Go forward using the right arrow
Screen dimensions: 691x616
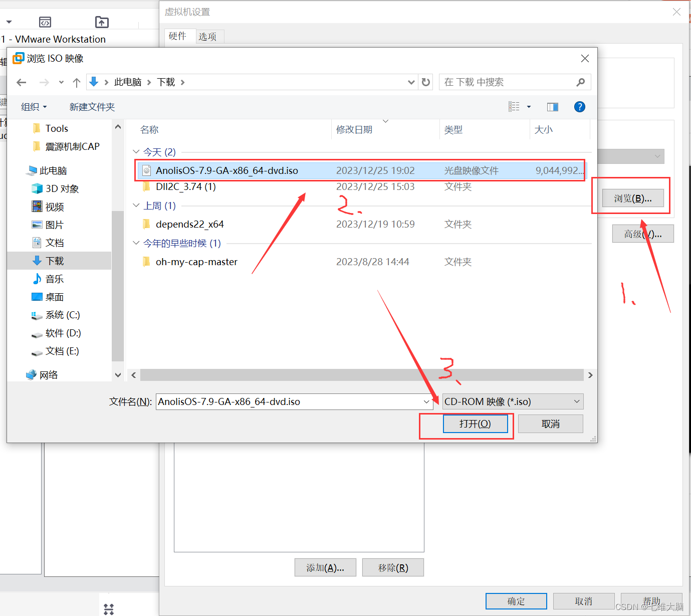click(x=44, y=82)
